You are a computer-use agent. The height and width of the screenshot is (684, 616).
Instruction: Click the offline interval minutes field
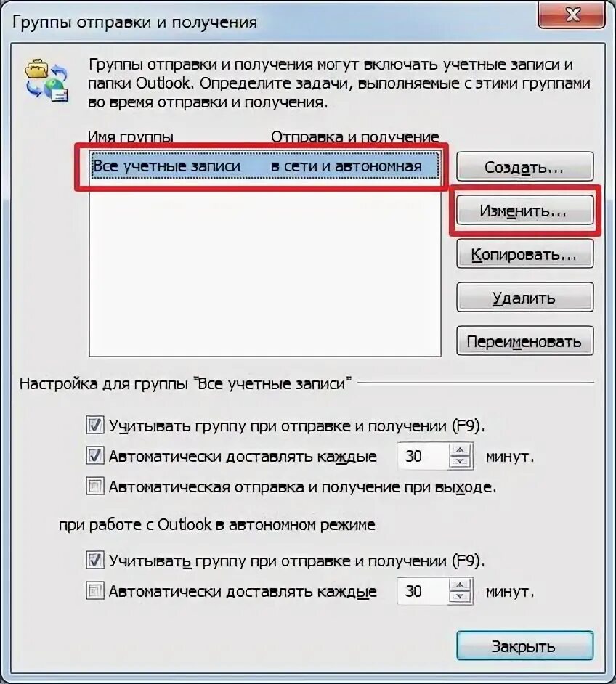tap(423, 591)
